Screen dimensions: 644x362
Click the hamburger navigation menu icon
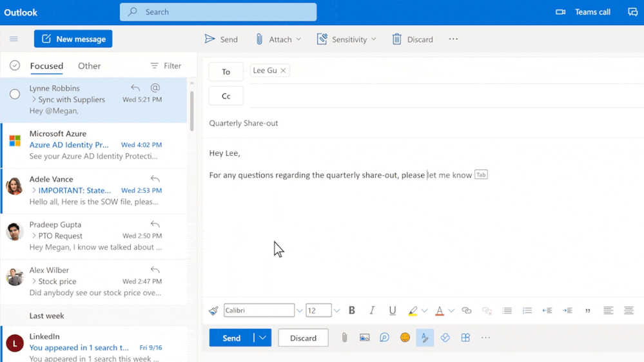point(14,39)
